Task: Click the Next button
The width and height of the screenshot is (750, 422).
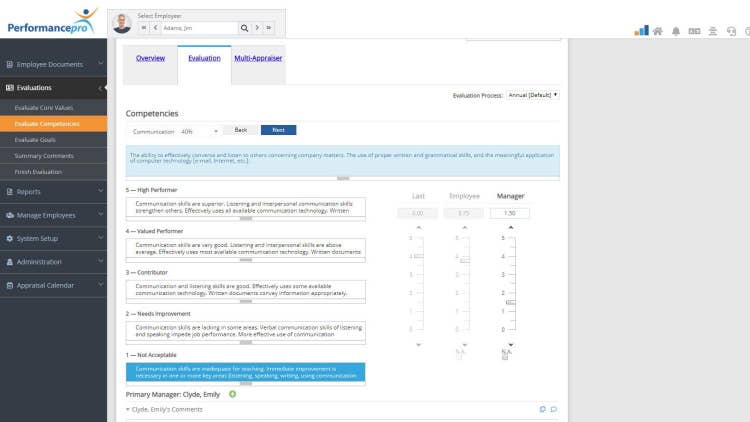Action: tap(278, 130)
